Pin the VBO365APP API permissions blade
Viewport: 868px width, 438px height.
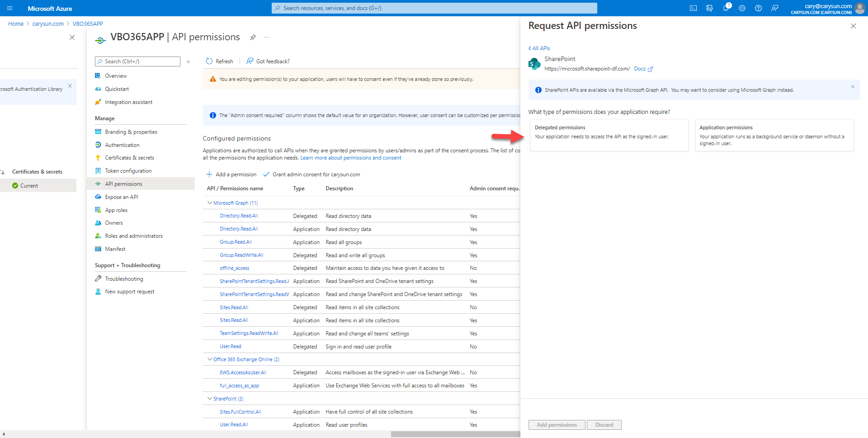click(253, 37)
